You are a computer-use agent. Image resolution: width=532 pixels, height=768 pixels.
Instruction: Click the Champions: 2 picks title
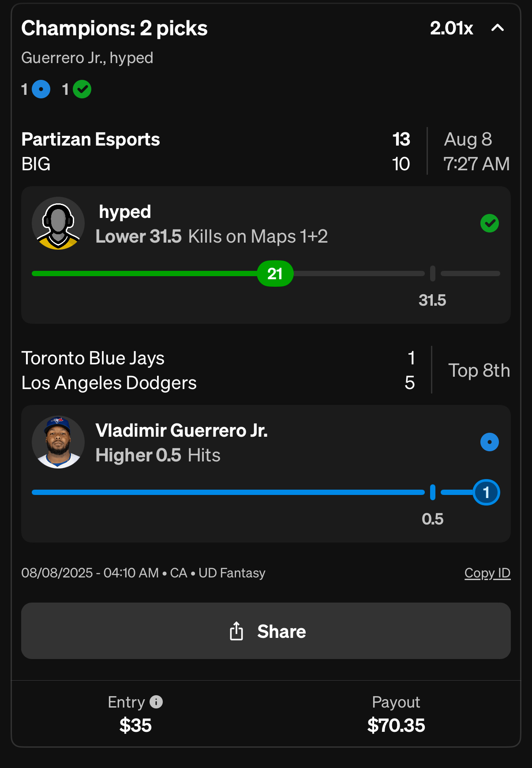pos(114,28)
